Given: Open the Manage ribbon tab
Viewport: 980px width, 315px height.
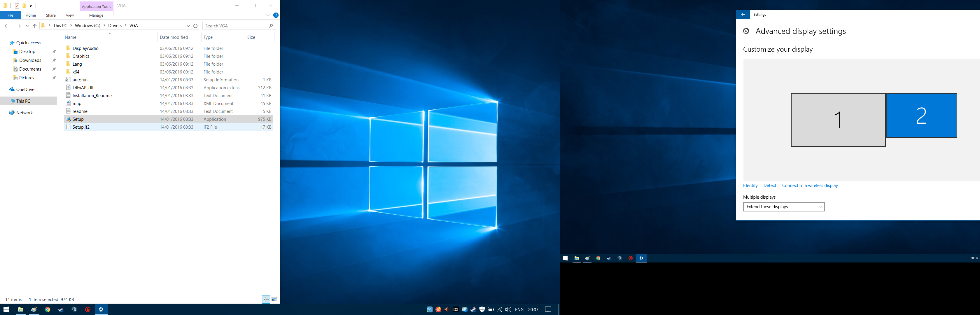Looking at the screenshot, I should 96,15.
